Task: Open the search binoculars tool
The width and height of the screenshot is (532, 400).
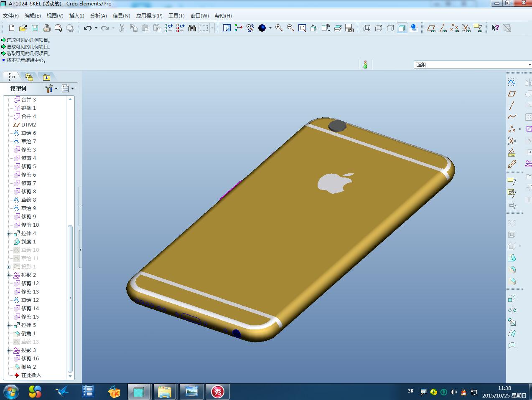Action: 192,28
